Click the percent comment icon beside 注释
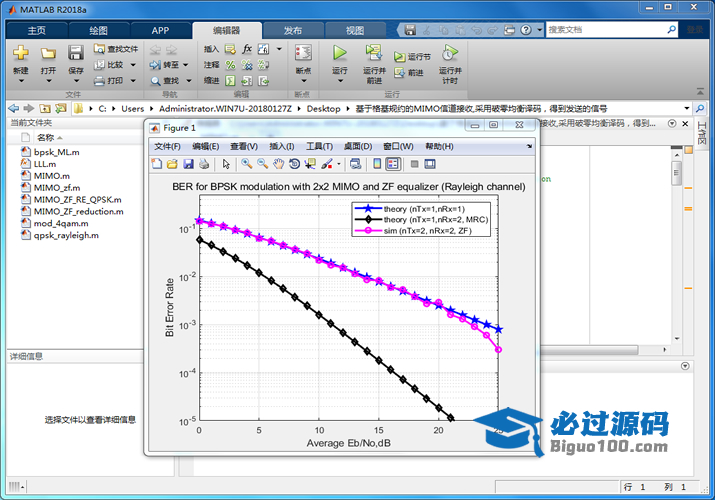This screenshot has width=715, height=500. tap(230, 65)
